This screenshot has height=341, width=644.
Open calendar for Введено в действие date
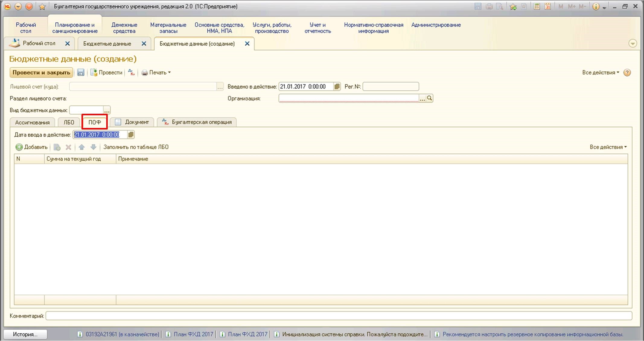click(x=337, y=87)
